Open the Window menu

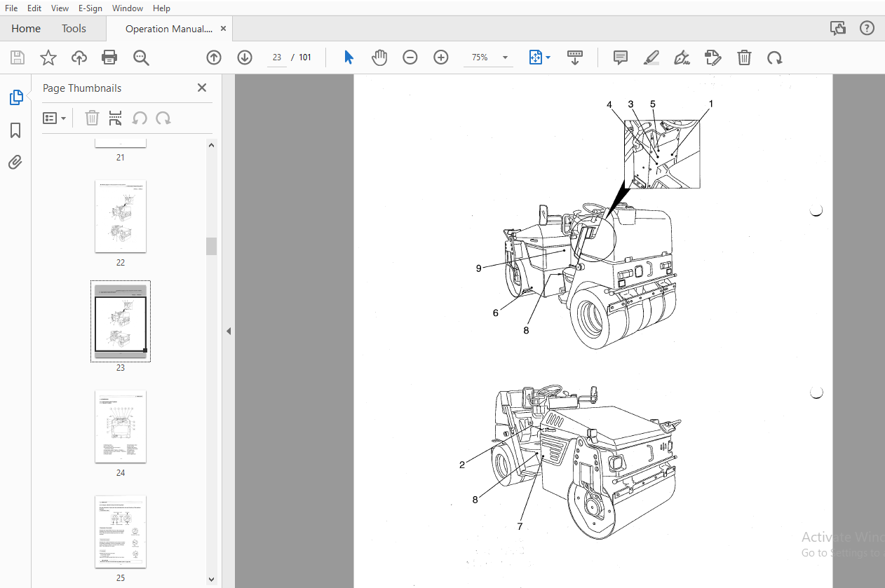pyautogui.click(x=128, y=8)
